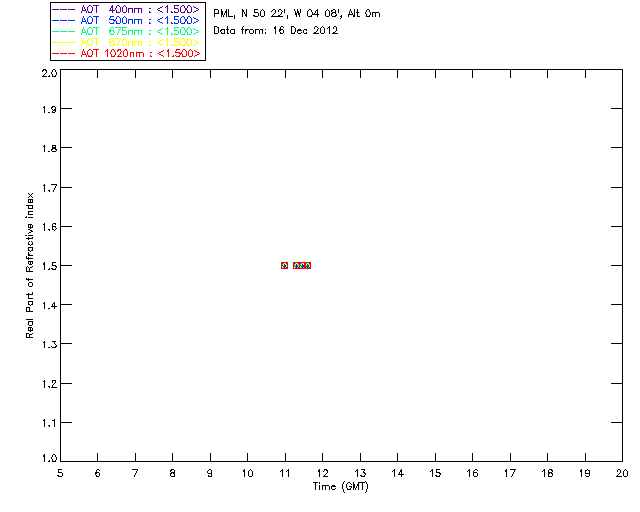640x512 pixels.
Task: Click the 'Data from: 16 Dec 2012' text
Action: coord(276,31)
